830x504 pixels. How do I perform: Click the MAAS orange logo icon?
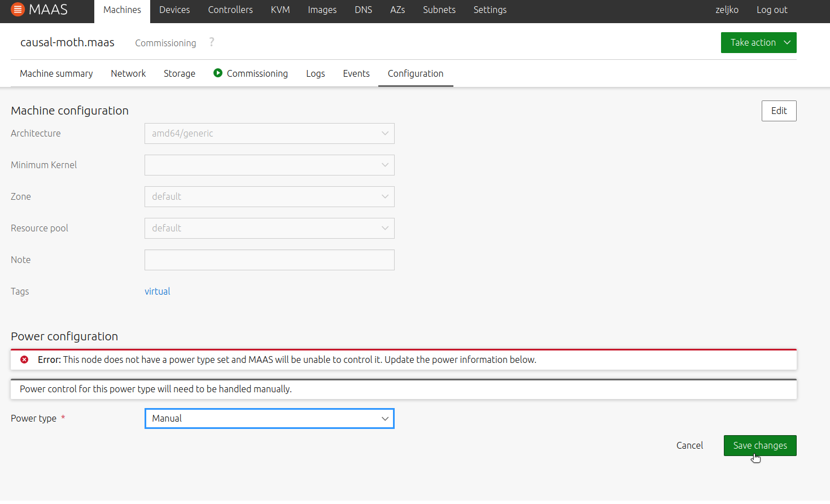(18, 10)
